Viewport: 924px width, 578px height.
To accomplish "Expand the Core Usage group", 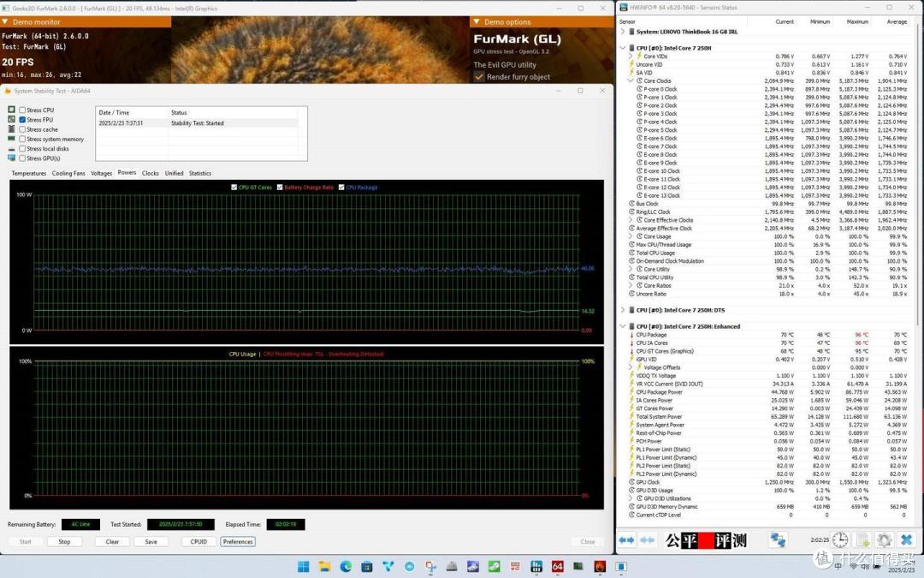I will click(631, 236).
